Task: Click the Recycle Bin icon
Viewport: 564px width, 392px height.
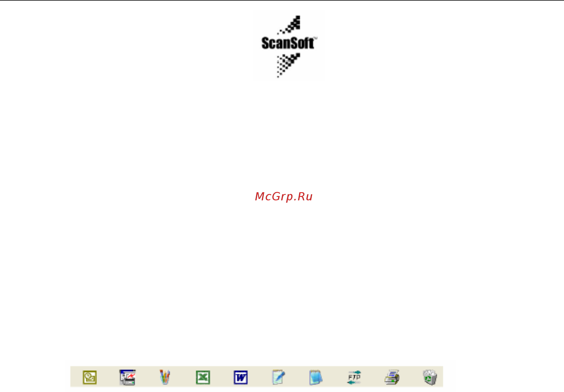Action: pos(430,377)
